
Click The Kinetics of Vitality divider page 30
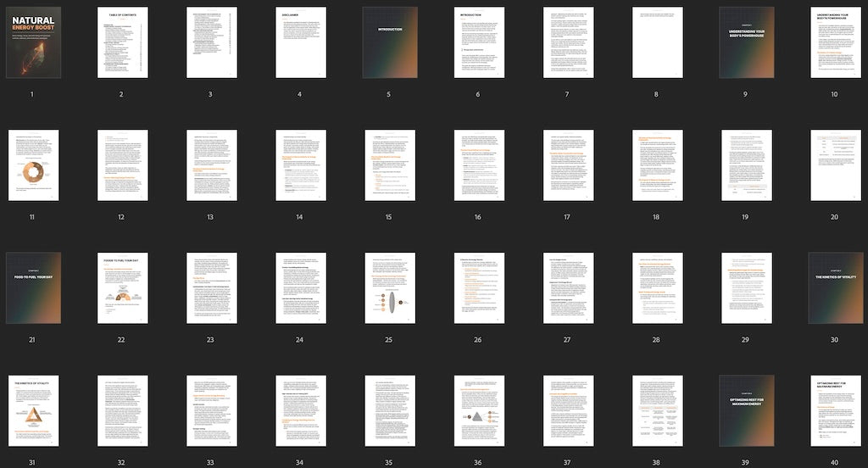(x=834, y=287)
